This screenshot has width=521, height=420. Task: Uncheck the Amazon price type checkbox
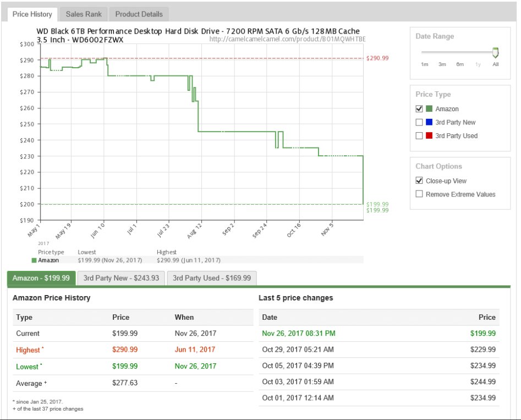click(419, 109)
